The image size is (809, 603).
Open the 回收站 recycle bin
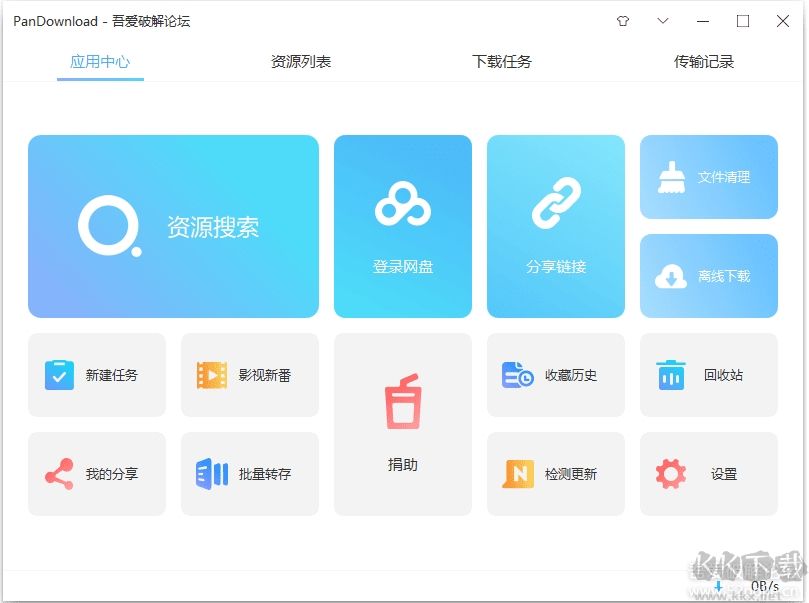click(x=708, y=375)
